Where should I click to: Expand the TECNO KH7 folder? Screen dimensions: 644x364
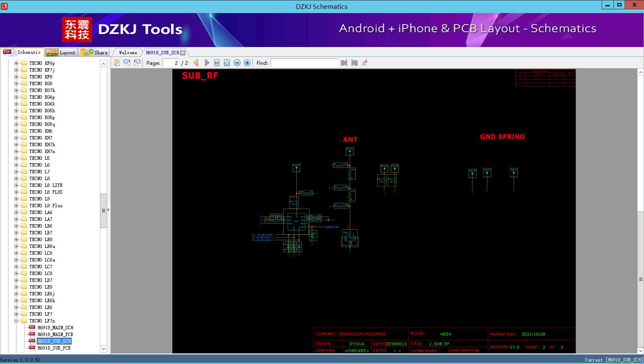(16, 138)
